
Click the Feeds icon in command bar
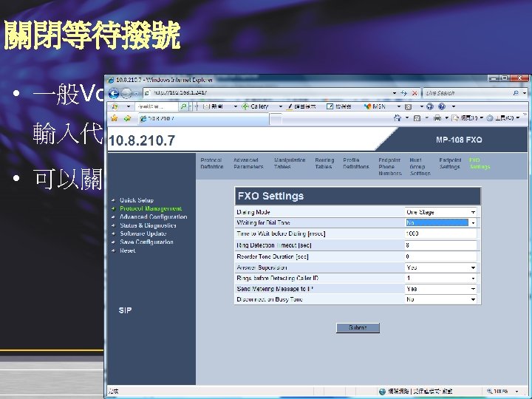click(x=417, y=118)
